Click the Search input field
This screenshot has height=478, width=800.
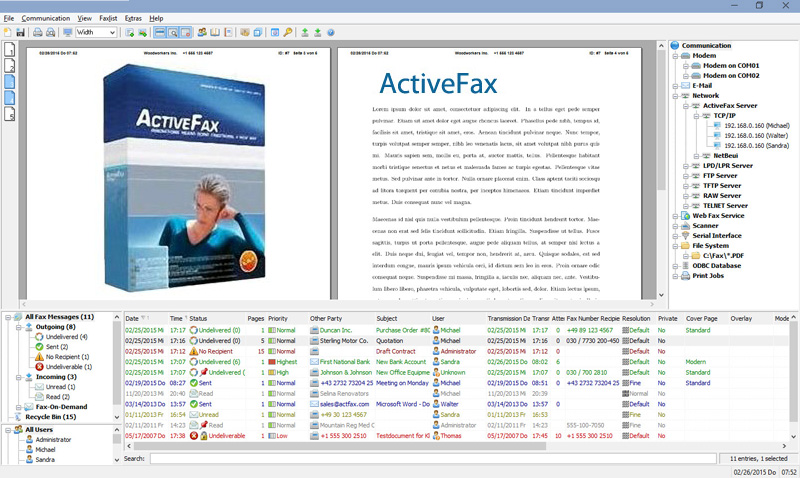[x=433, y=459]
